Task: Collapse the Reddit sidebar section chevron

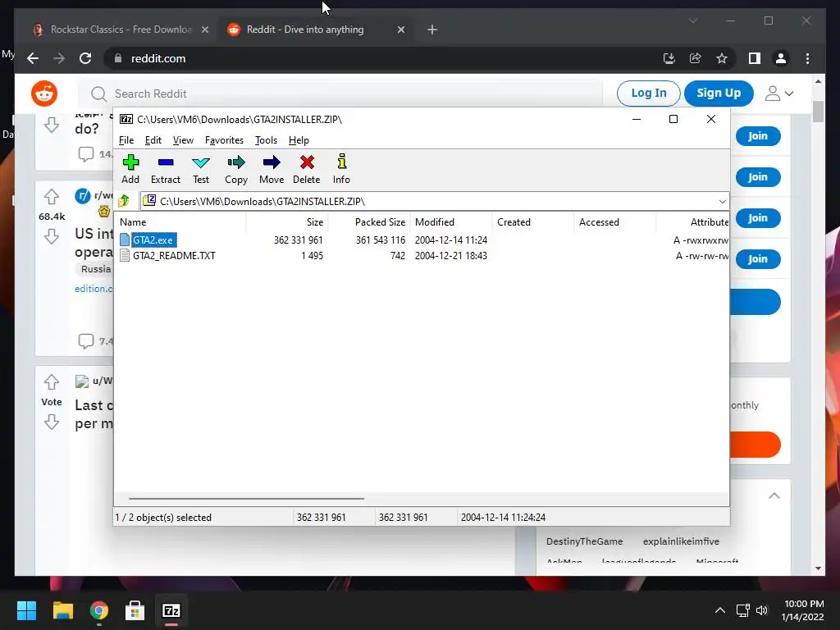Action: (x=774, y=495)
